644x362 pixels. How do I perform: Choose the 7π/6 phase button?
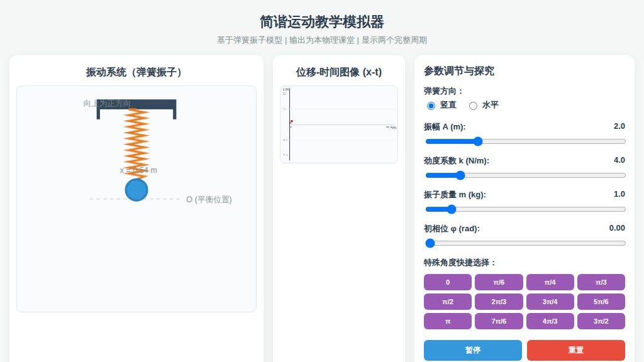pos(499,321)
